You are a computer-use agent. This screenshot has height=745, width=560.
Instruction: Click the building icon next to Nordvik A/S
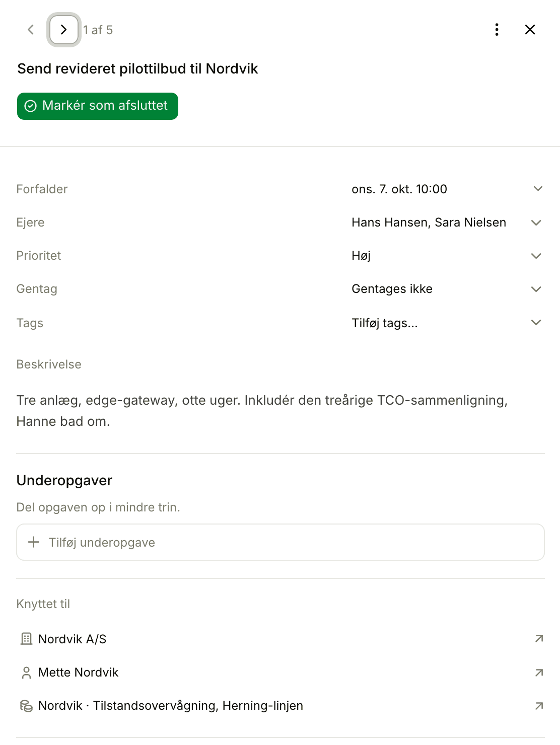pyautogui.click(x=26, y=639)
